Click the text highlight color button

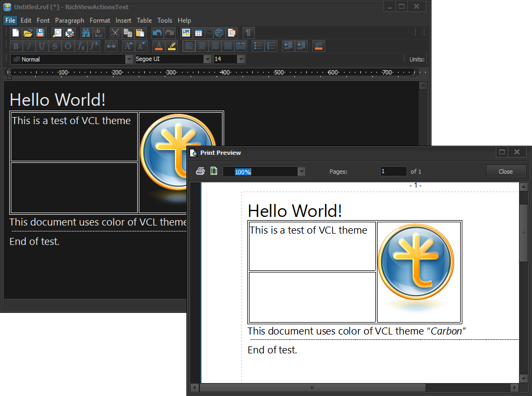(x=172, y=46)
